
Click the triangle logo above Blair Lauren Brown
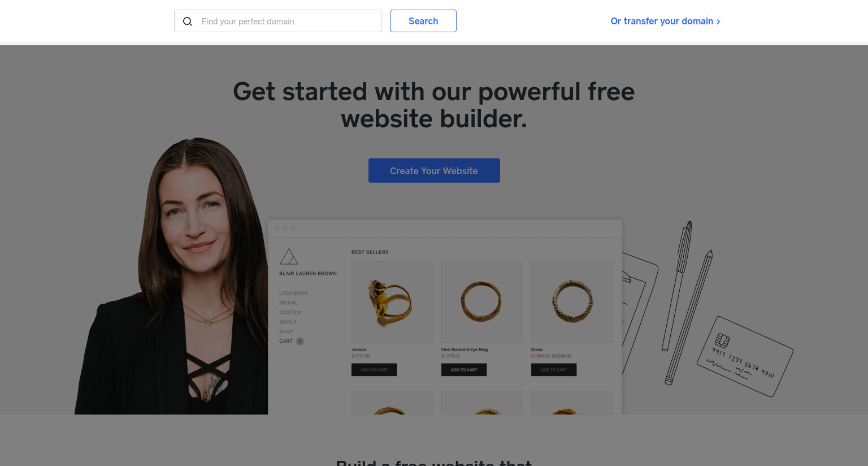point(289,257)
